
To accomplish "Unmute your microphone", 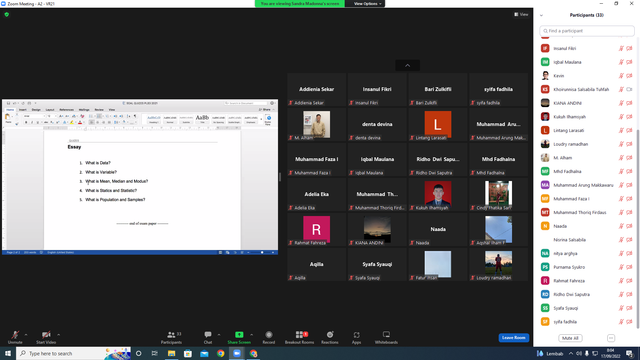I will pos(15,337).
